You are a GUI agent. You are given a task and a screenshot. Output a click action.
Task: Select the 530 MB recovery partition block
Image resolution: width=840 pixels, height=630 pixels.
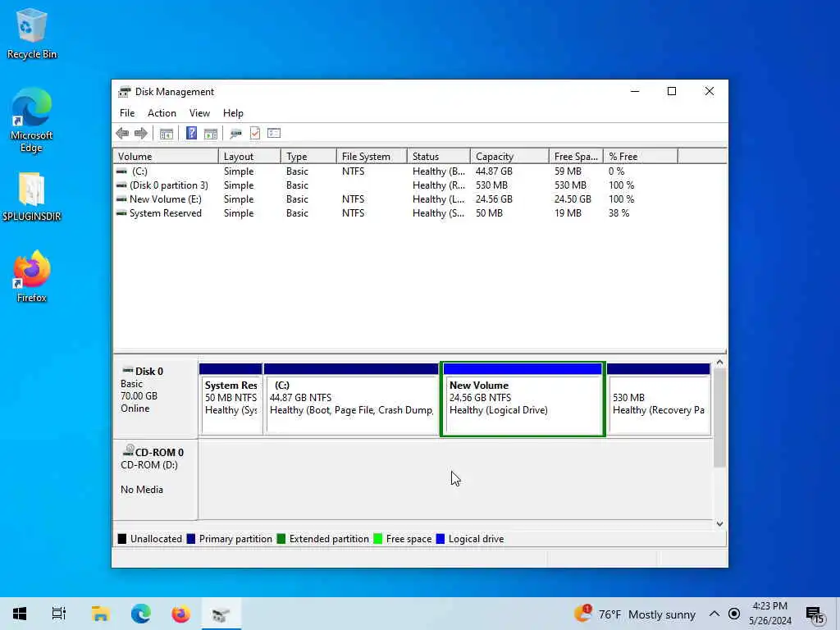659,399
